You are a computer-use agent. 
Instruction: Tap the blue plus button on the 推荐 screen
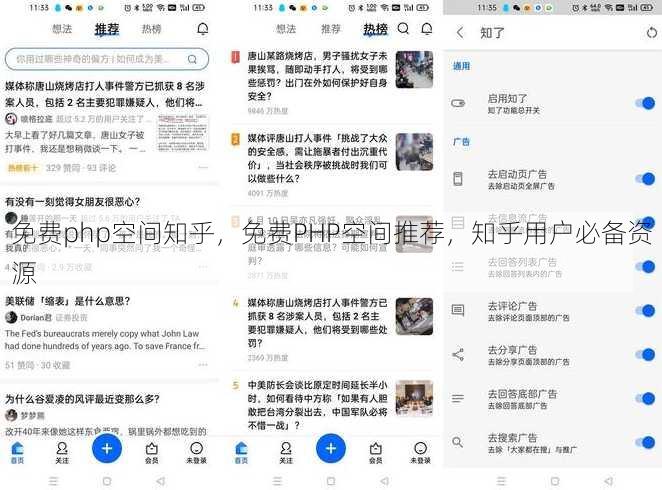pos(107,448)
